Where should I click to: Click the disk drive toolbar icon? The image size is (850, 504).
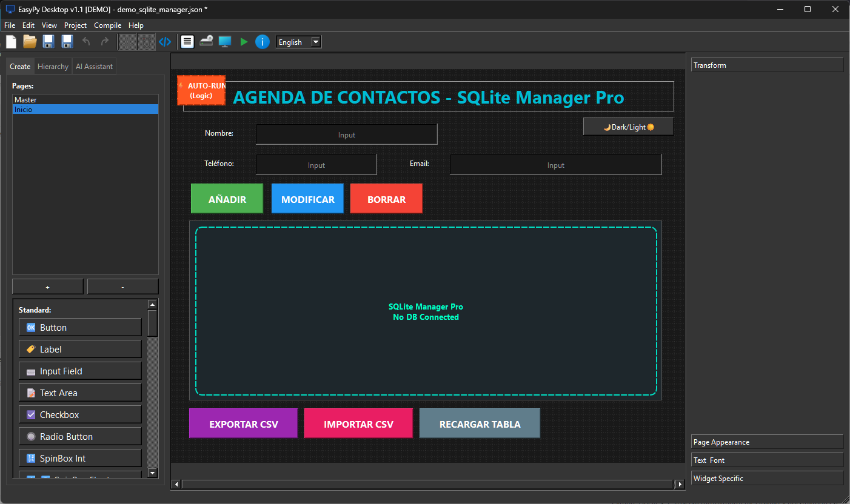(206, 42)
